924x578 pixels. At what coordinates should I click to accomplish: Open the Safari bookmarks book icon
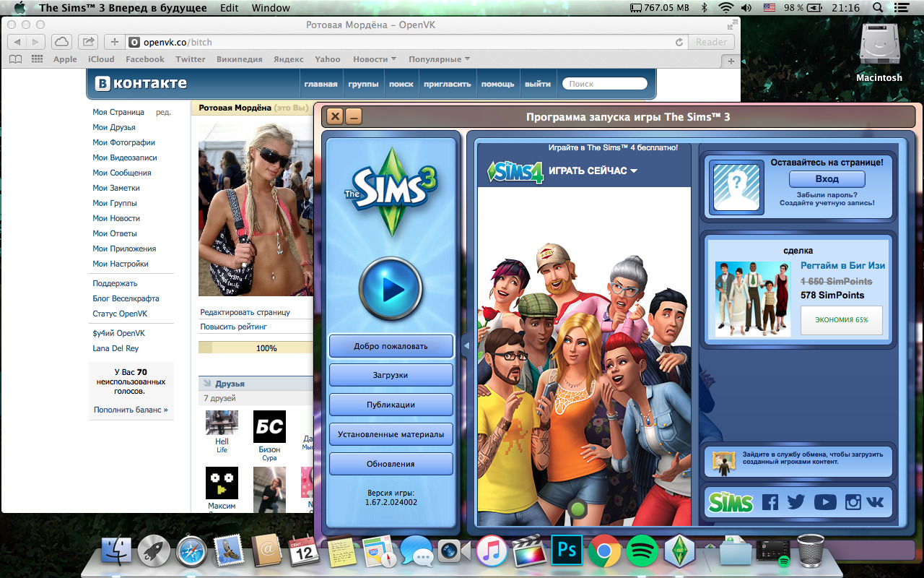point(15,59)
